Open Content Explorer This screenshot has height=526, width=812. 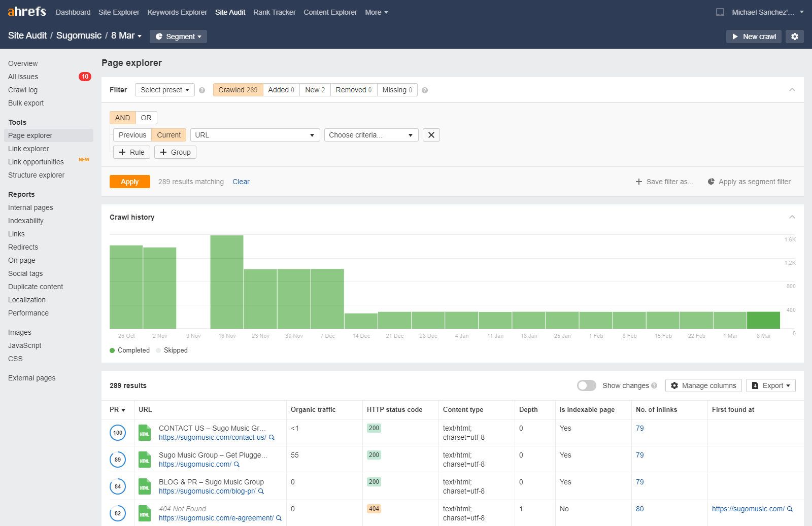point(330,12)
